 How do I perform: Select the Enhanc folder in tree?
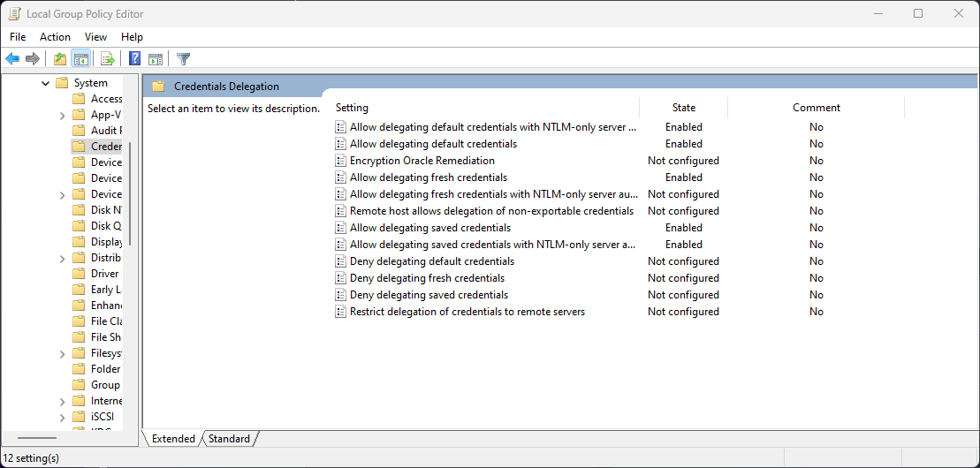pyautogui.click(x=97, y=306)
